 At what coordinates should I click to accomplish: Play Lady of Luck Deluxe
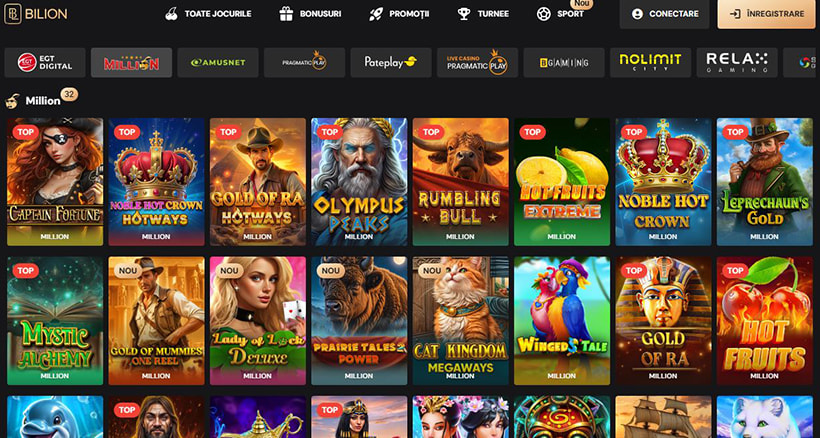pos(258,320)
